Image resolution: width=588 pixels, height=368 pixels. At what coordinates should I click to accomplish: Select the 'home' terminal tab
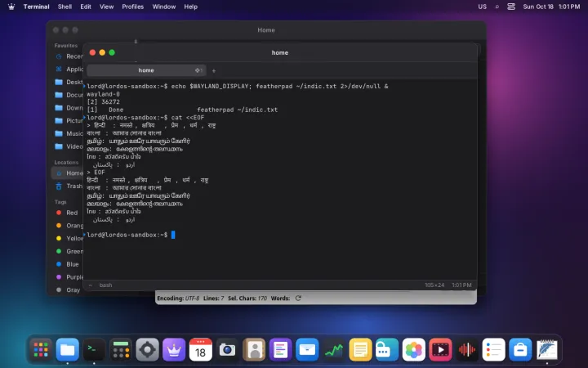146,70
